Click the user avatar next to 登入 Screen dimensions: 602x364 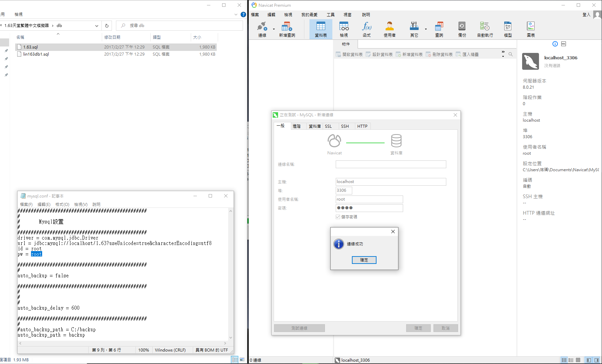click(597, 15)
